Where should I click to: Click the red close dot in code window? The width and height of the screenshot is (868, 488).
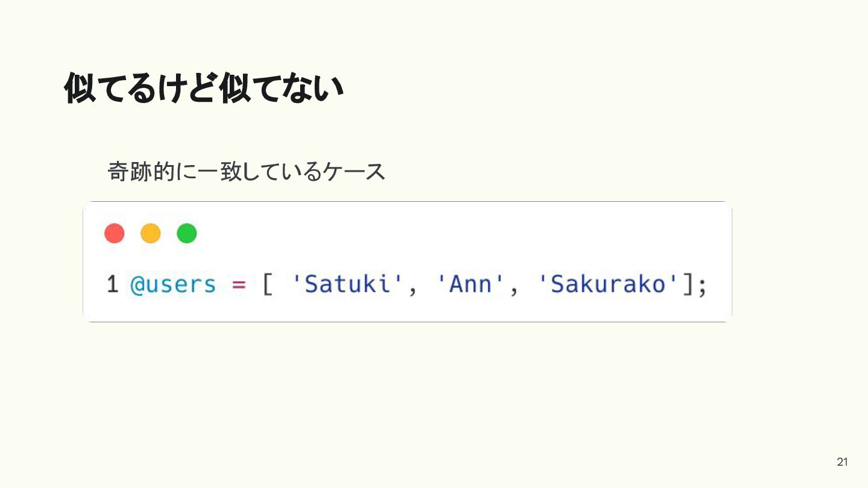click(x=115, y=233)
